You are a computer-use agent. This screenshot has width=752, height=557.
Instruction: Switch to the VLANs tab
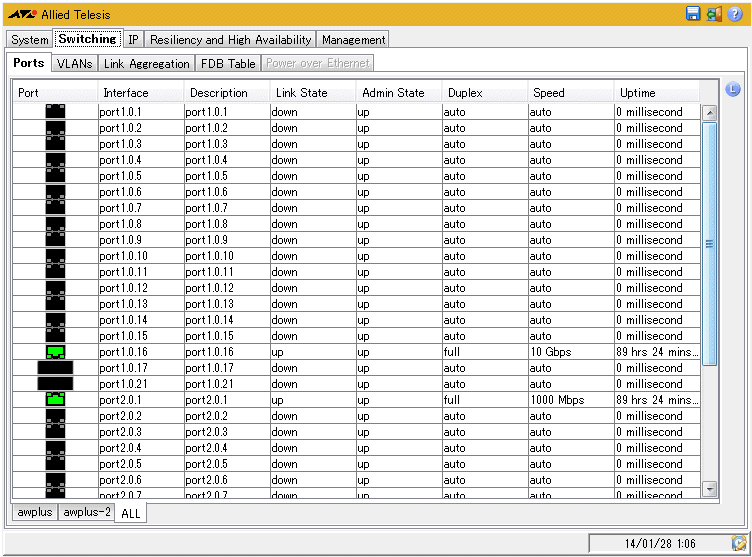pyautogui.click(x=74, y=63)
